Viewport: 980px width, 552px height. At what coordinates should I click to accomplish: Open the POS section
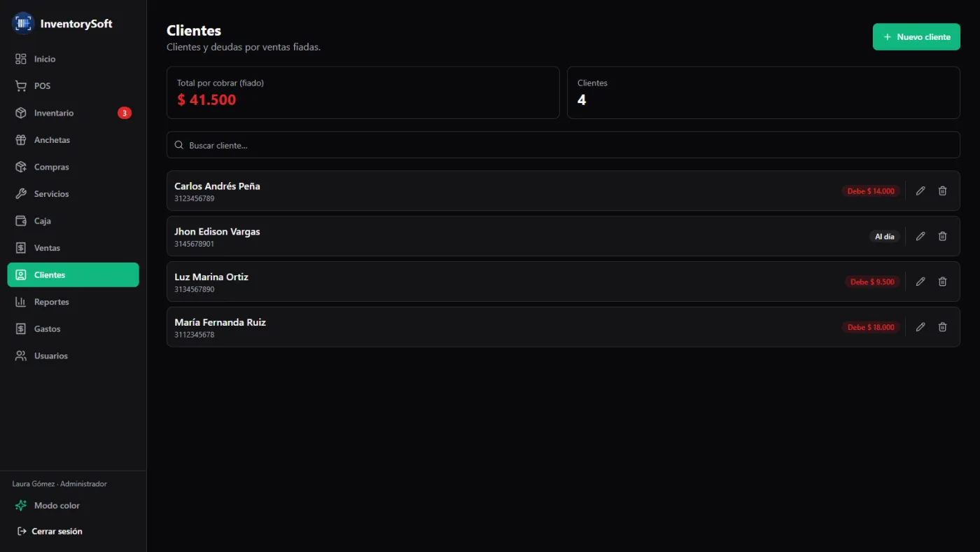(x=73, y=86)
